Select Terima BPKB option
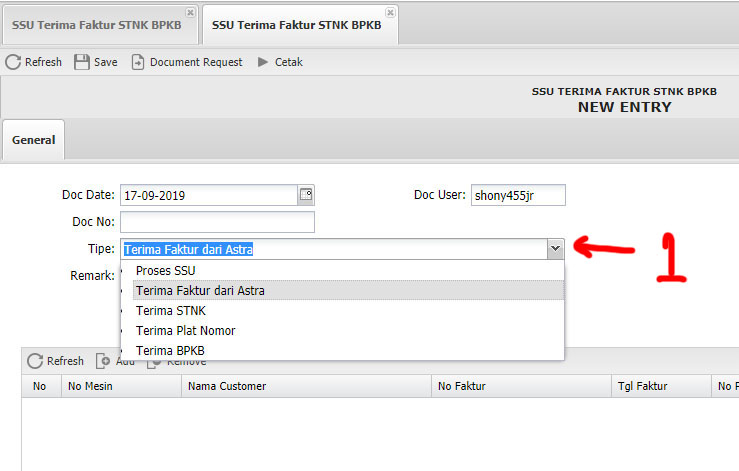This screenshot has height=471, width=739. point(171,350)
